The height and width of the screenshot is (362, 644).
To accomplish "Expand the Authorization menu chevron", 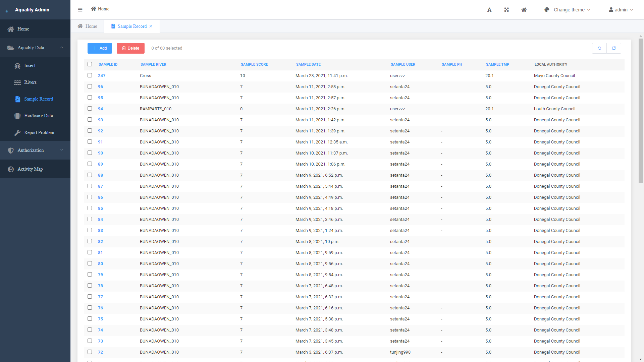I will (x=62, y=150).
